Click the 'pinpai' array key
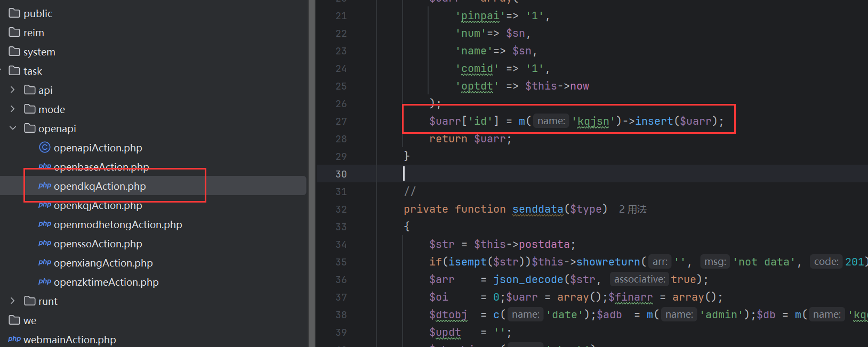This screenshot has width=868, height=347. coord(480,15)
